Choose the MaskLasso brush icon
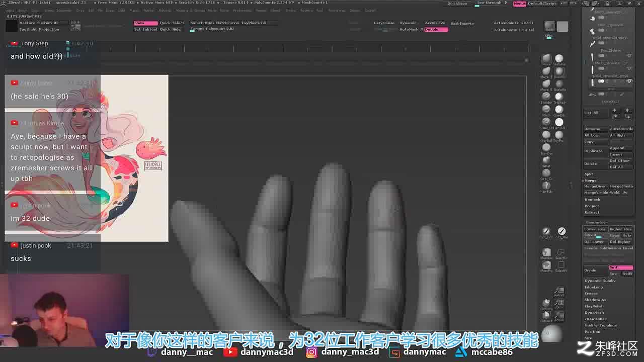The height and width of the screenshot is (362, 644). tap(546, 253)
